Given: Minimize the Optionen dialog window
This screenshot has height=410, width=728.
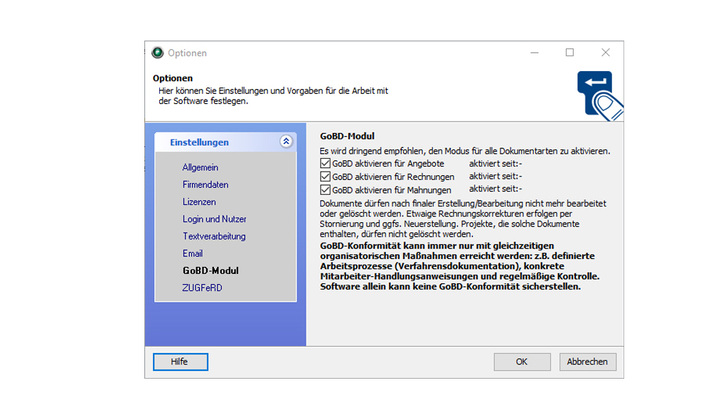Looking at the screenshot, I should tap(533, 53).
